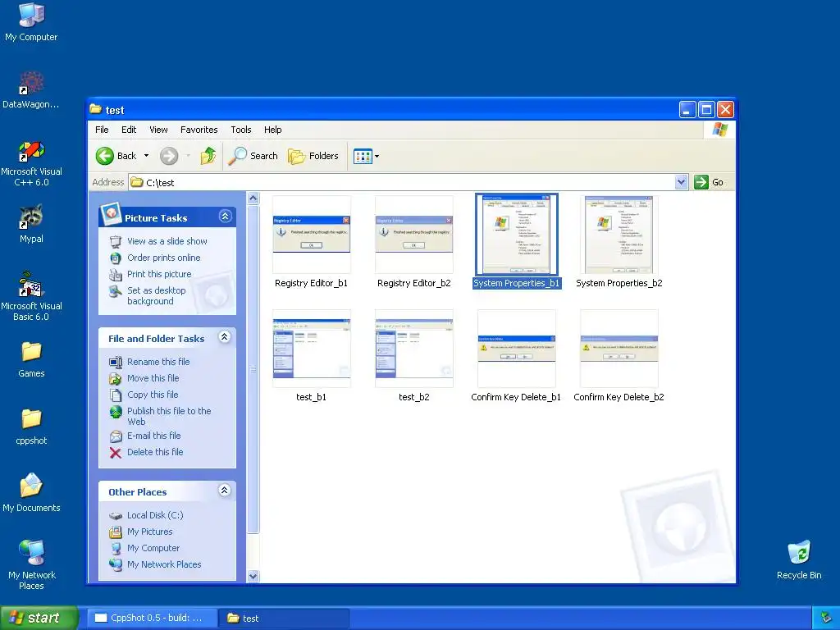Click My Computer link in Other Places
840x630 pixels.
153,548
